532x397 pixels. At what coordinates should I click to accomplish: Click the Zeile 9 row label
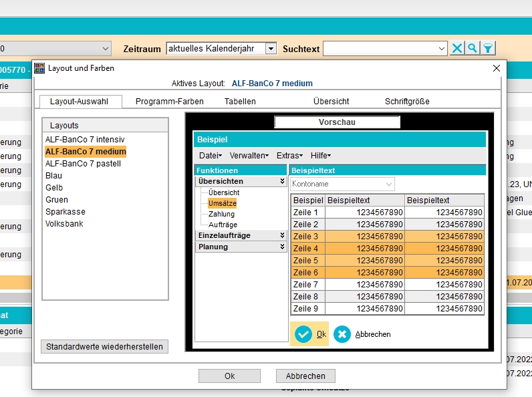tap(305, 308)
